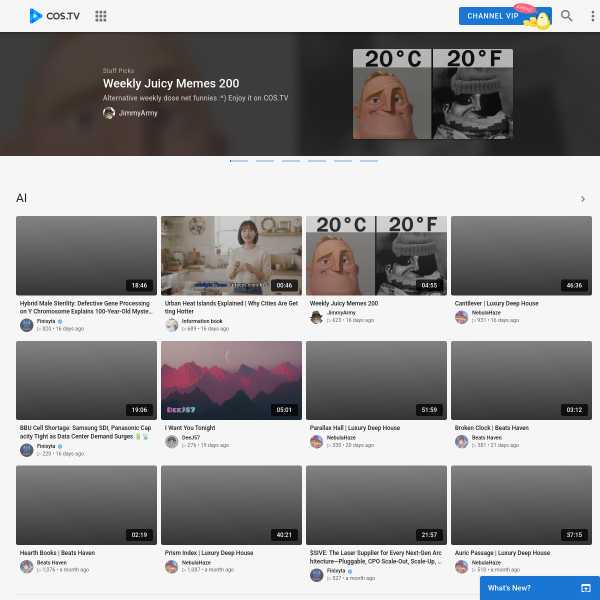Open Urban Heat Islands Explained thumbnail

[x=231, y=256]
